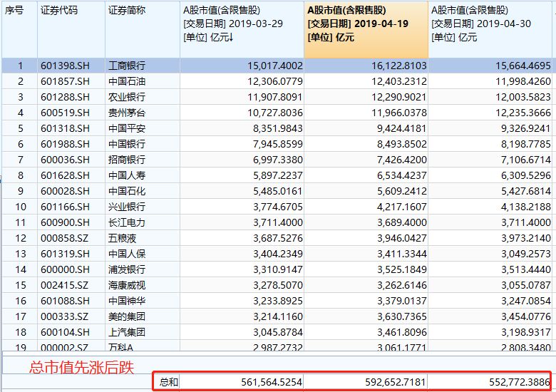Select total value 561,564.5254

242,382
